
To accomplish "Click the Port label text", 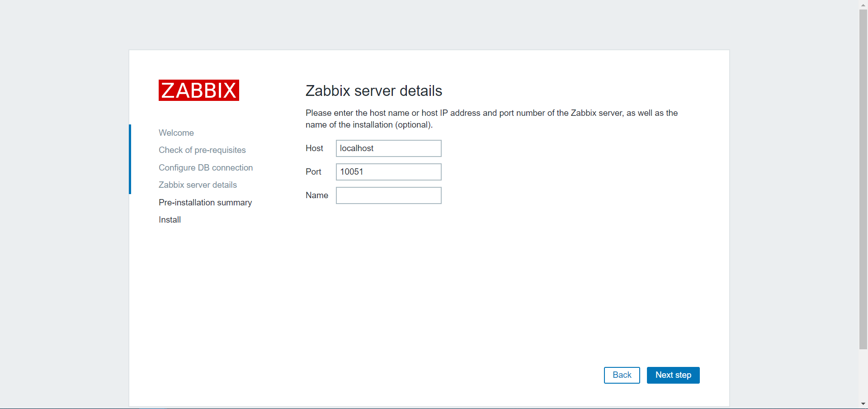I will [313, 172].
